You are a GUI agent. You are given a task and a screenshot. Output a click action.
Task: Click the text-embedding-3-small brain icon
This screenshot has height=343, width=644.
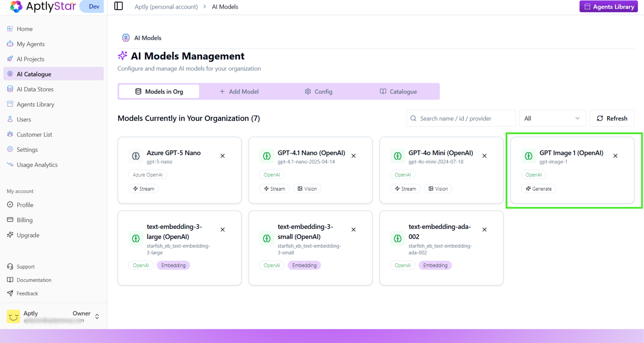pos(267,238)
